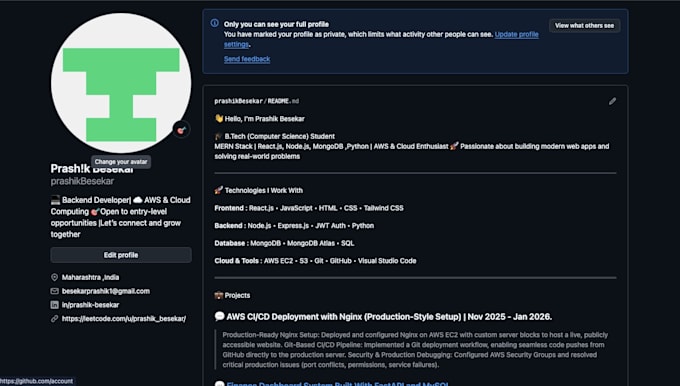Screen dimensions: 680x386
Task: Open the in/prashik-besekar LinkedIn link
Action: (x=90, y=305)
